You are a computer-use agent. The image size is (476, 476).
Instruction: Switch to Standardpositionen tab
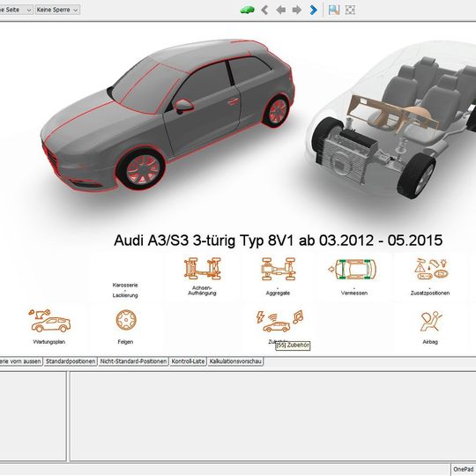pos(71,361)
